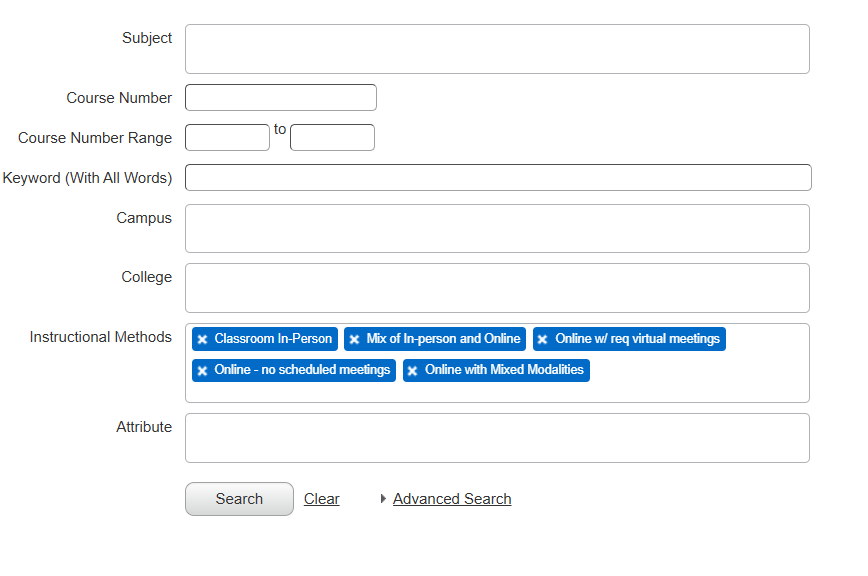
Task: Open the Attribute selection box
Action: click(497, 437)
